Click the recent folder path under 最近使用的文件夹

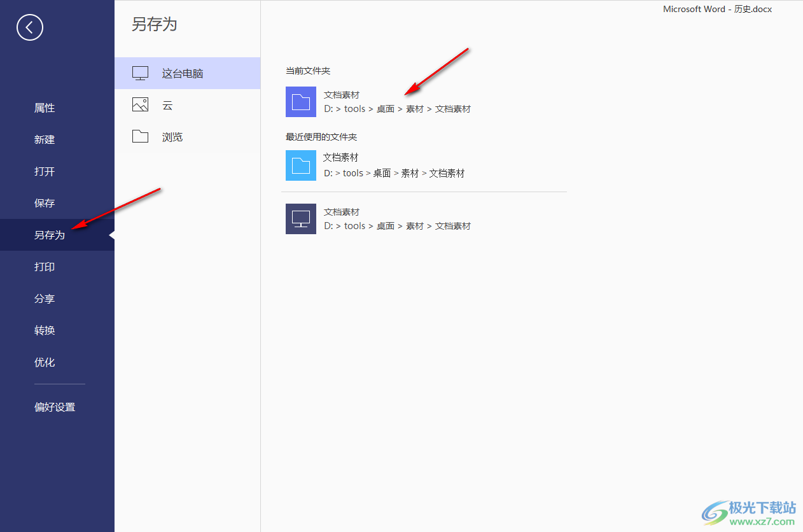394,173
